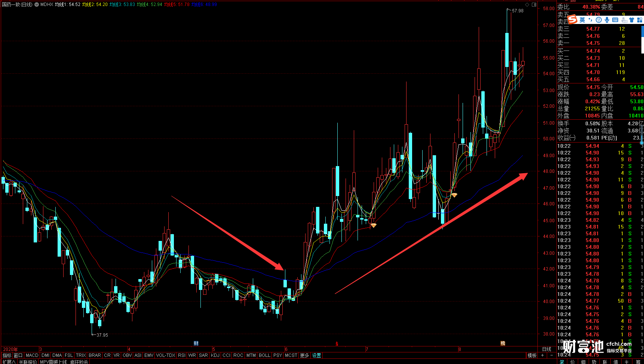This screenshot has width=644, height=364.
Task: Click the 日线 period selector
Action: coord(547,349)
